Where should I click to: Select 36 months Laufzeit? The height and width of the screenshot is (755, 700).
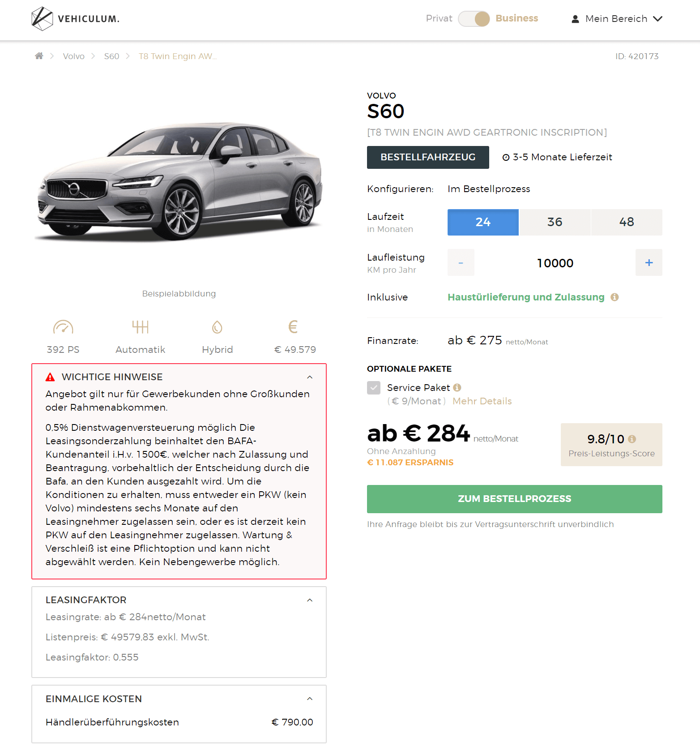point(555,222)
